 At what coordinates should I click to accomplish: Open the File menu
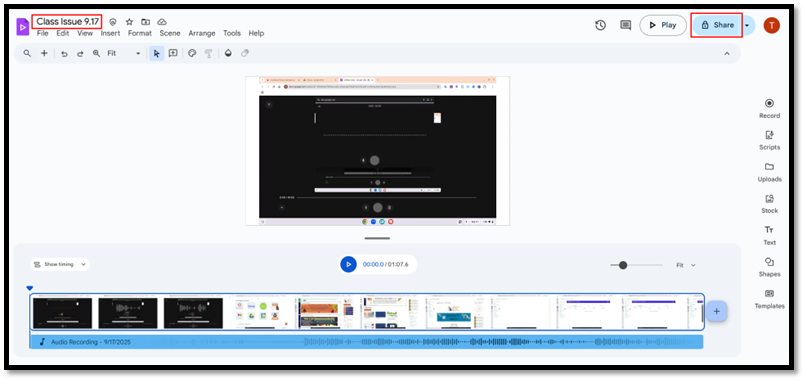click(43, 33)
